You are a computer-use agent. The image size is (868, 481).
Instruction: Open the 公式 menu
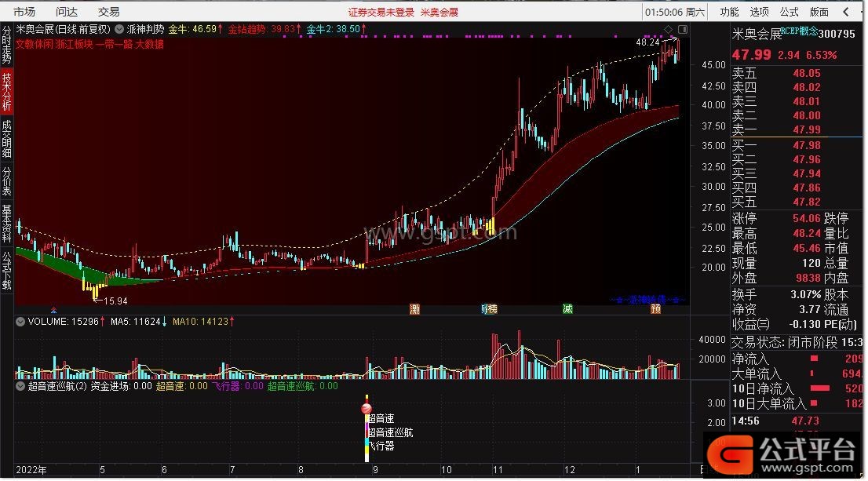pos(789,12)
